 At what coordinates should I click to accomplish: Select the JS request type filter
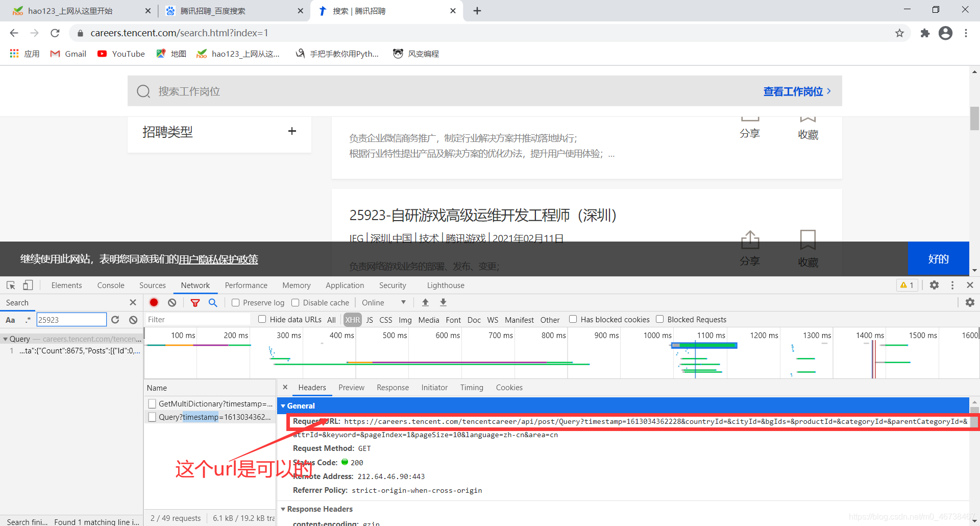click(370, 320)
